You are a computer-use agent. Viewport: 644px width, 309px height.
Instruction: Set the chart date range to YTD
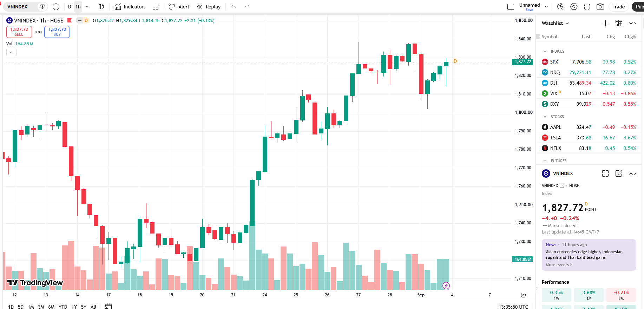(63, 307)
